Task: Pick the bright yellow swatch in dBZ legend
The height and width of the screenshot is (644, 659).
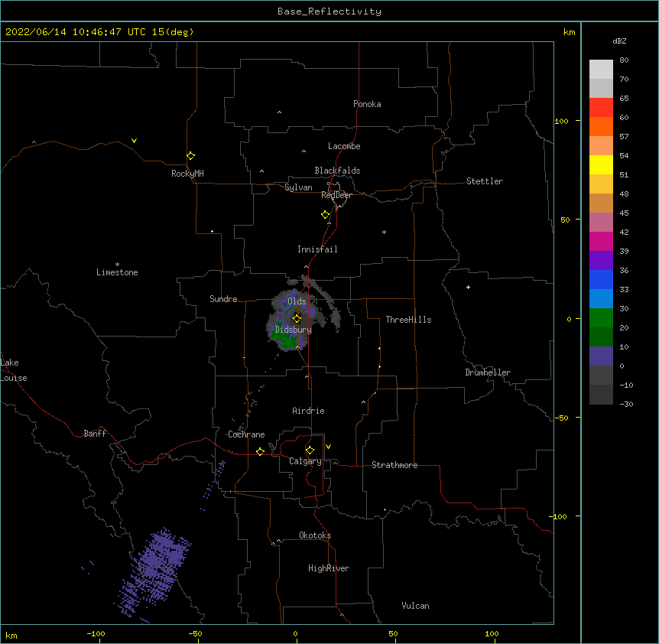Action: click(x=601, y=164)
